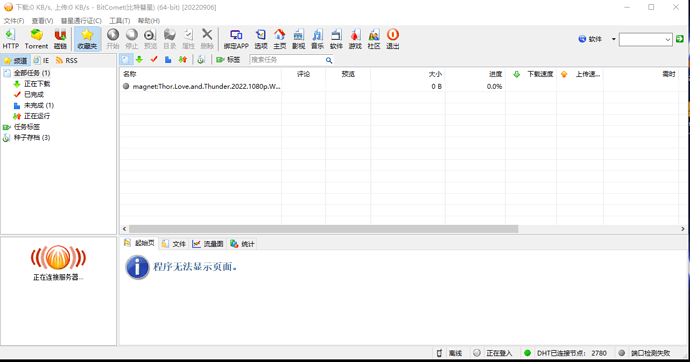Toggle the completed filter red checkmark
The width and height of the screenshot is (690, 362).
pyautogui.click(x=154, y=59)
